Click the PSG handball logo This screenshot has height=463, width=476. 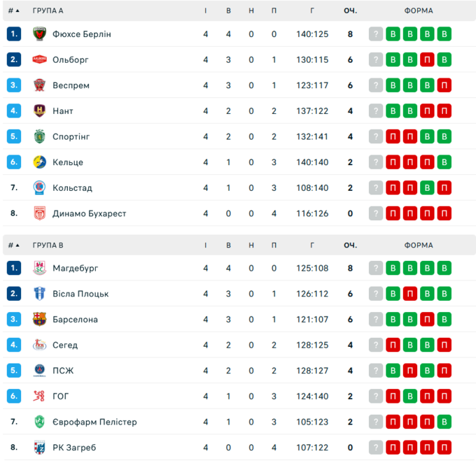39,371
